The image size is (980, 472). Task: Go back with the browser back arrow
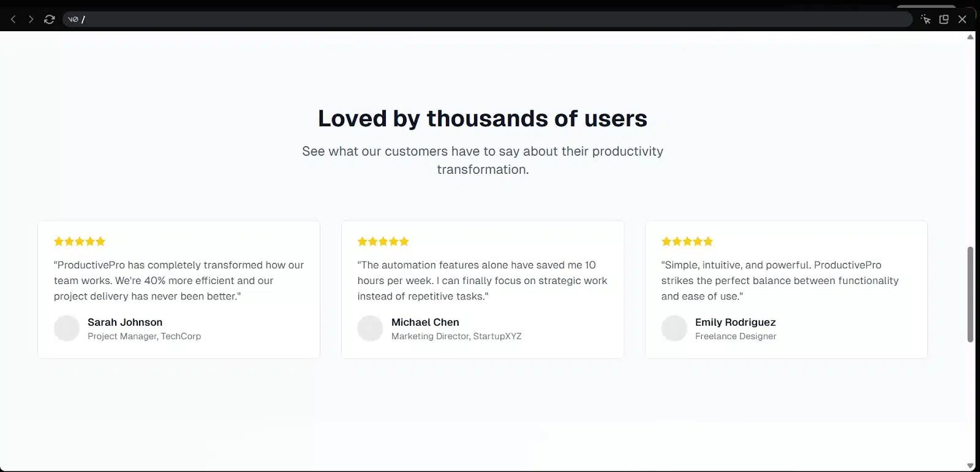point(13,20)
